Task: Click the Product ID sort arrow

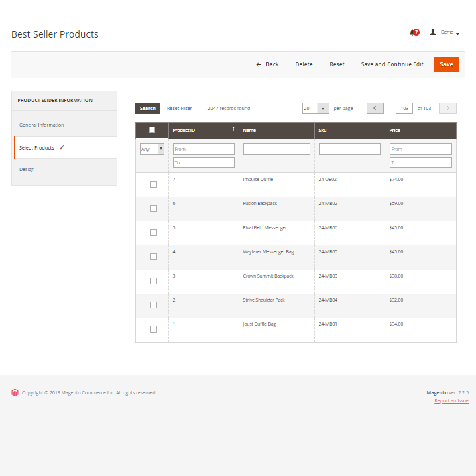Action: pyautogui.click(x=233, y=129)
